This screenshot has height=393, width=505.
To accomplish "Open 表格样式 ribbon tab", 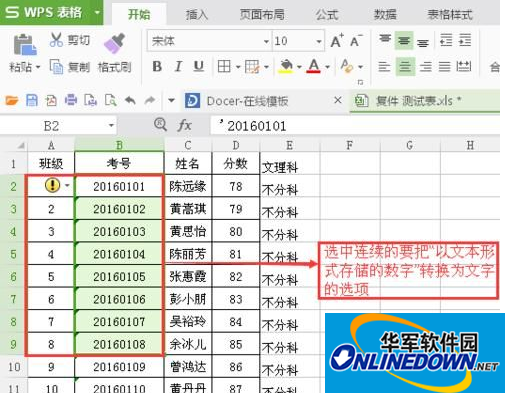I will click(450, 14).
